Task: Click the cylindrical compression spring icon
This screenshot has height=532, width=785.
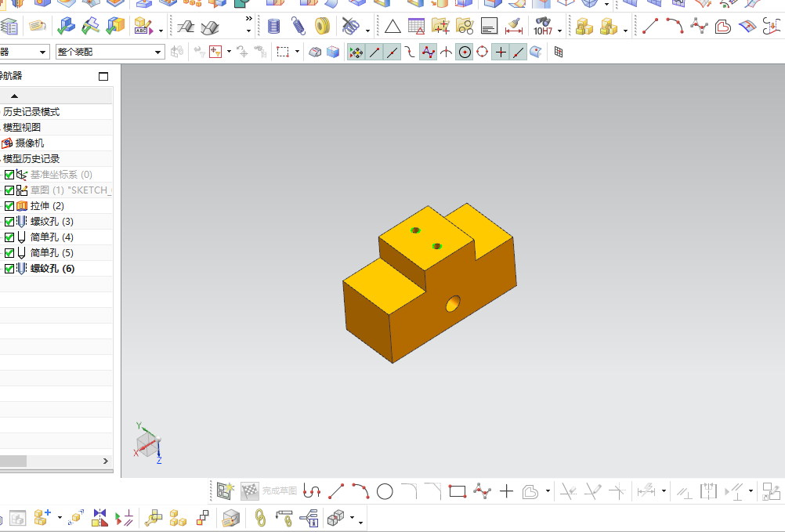Action: point(274,26)
